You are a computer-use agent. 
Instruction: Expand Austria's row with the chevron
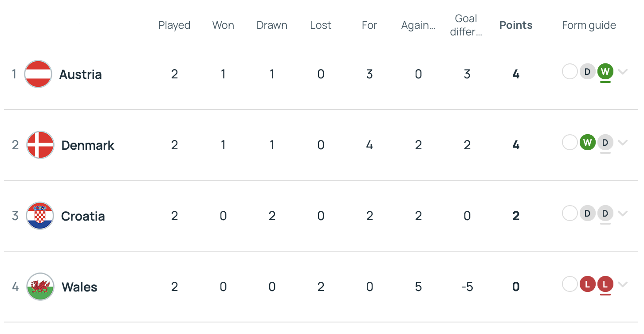point(623,72)
